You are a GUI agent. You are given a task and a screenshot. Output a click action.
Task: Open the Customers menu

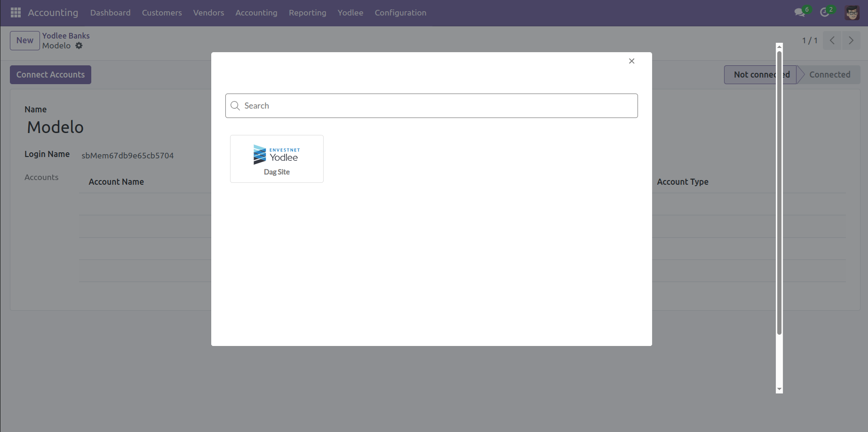click(x=162, y=13)
